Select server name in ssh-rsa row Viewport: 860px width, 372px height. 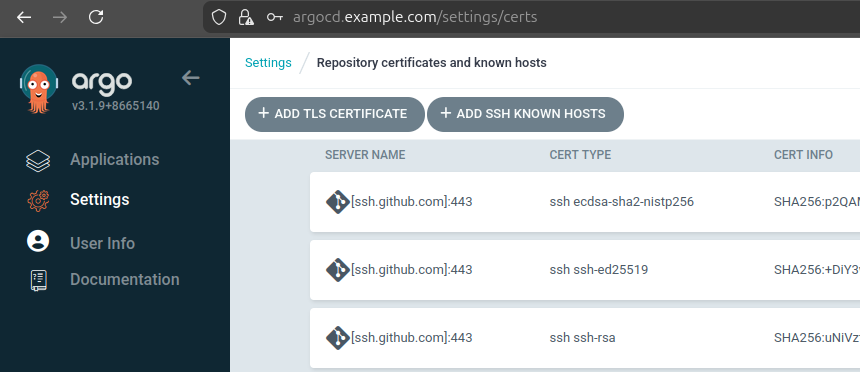pos(411,338)
